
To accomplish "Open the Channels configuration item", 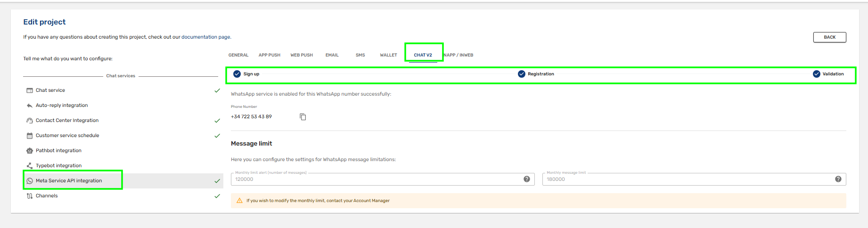I will (x=123, y=196).
